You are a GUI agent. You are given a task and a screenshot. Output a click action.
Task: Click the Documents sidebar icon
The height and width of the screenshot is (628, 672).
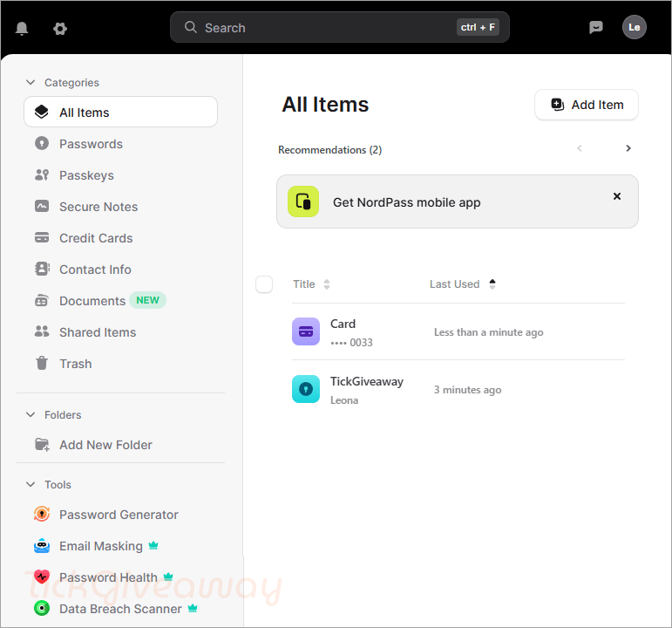(x=42, y=300)
